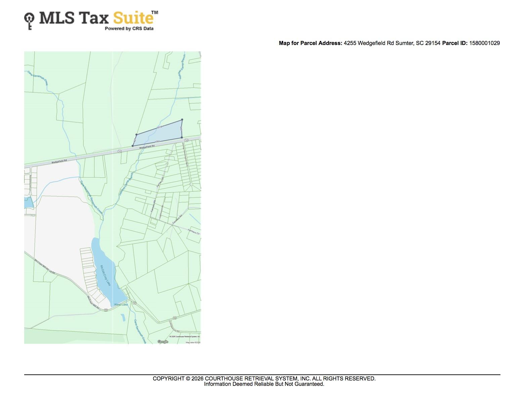
Task: Click the West Lake label
Action: coord(121,305)
